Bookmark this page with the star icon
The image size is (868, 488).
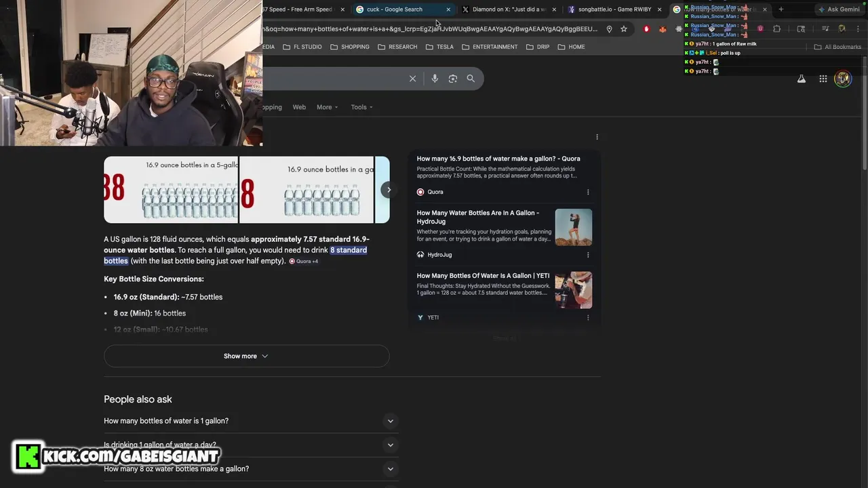tap(624, 29)
